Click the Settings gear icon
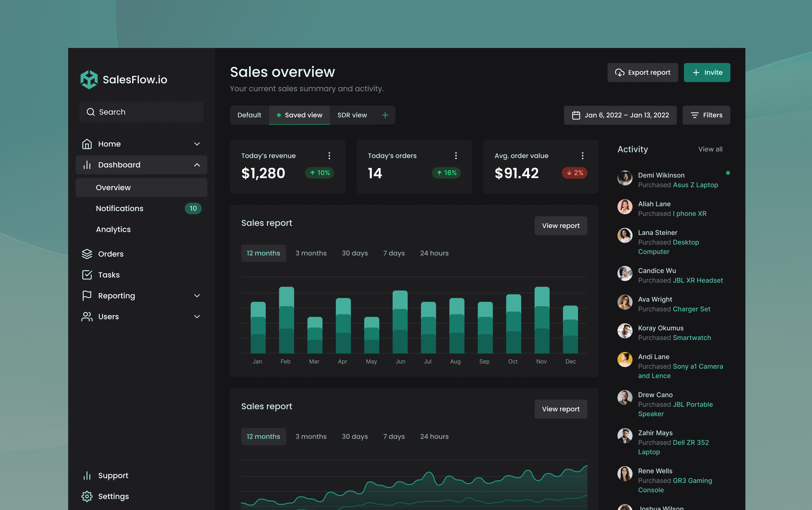This screenshot has height=510, width=812. [x=87, y=496]
